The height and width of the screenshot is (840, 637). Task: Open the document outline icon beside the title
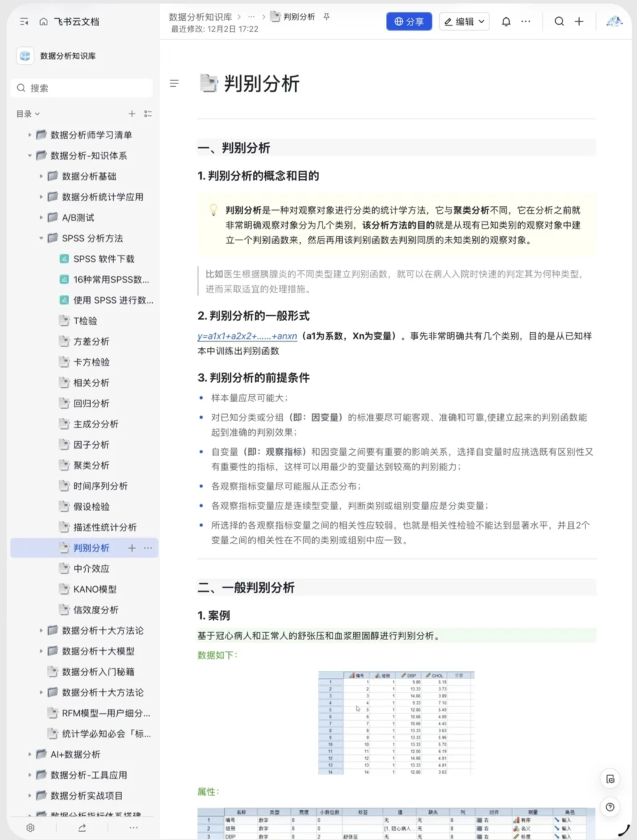[174, 83]
